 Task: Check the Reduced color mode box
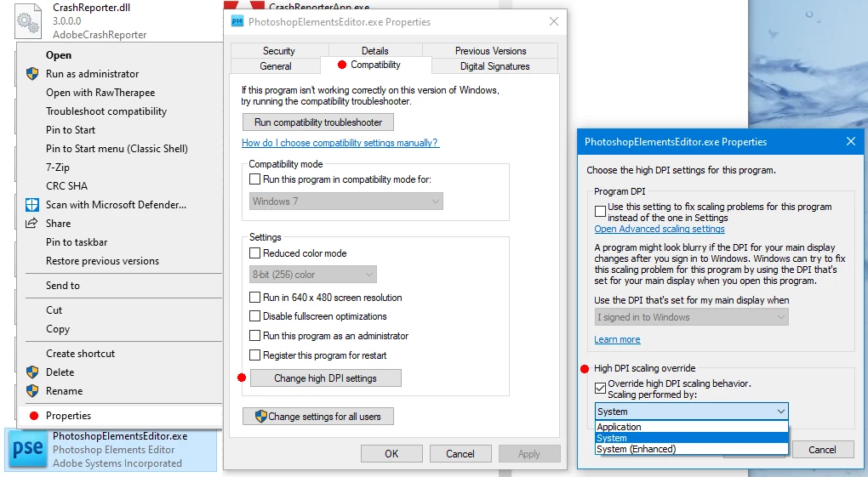coord(254,253)
